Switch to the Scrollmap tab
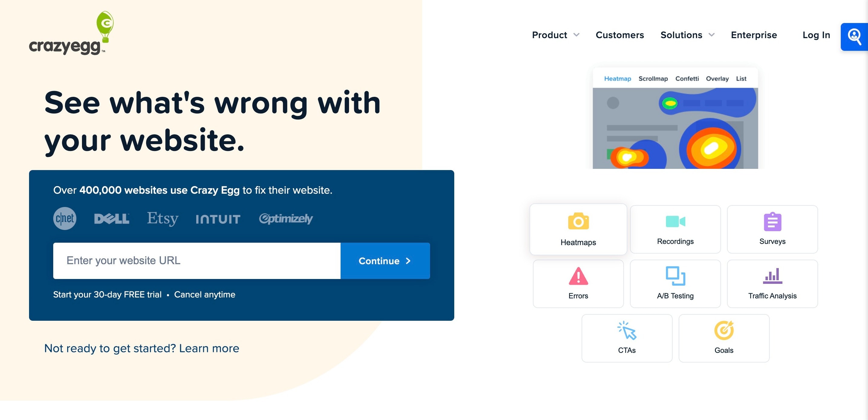Screen dimensions: 868x420 click(653, 79)
